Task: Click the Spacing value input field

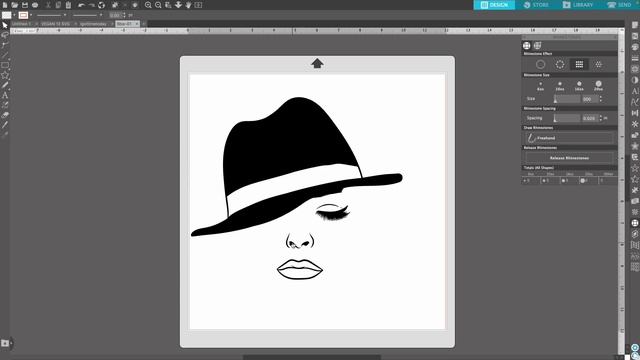Action: click(590, 118)
